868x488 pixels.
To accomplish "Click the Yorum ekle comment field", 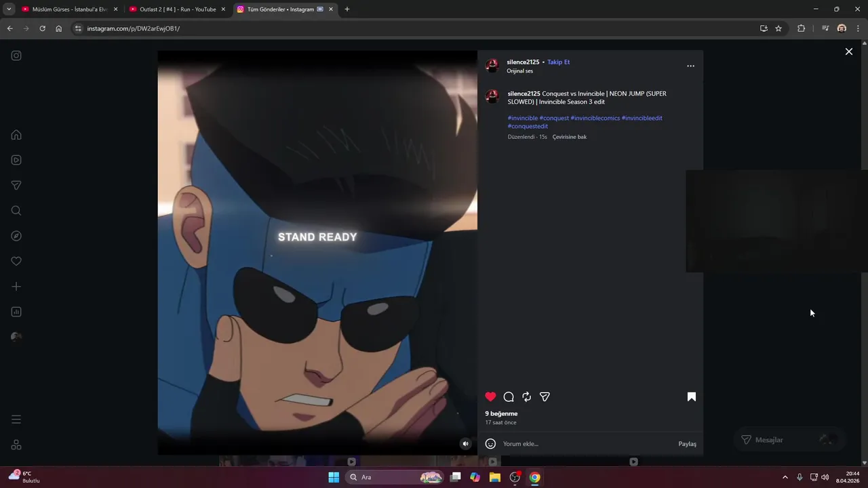I will pyautogui.click(x=587, y=444).
